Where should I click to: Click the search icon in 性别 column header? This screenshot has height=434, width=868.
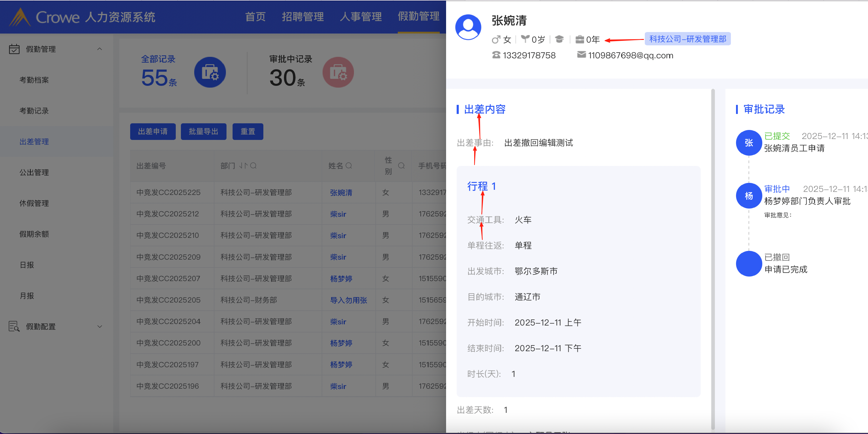coord(401,166)
